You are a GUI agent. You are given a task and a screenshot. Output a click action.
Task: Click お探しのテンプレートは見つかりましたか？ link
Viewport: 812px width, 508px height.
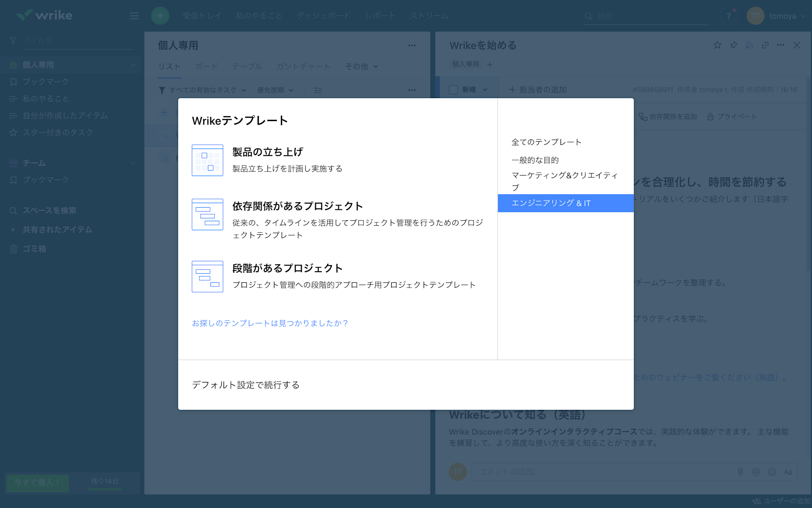(x=270, y=323)
